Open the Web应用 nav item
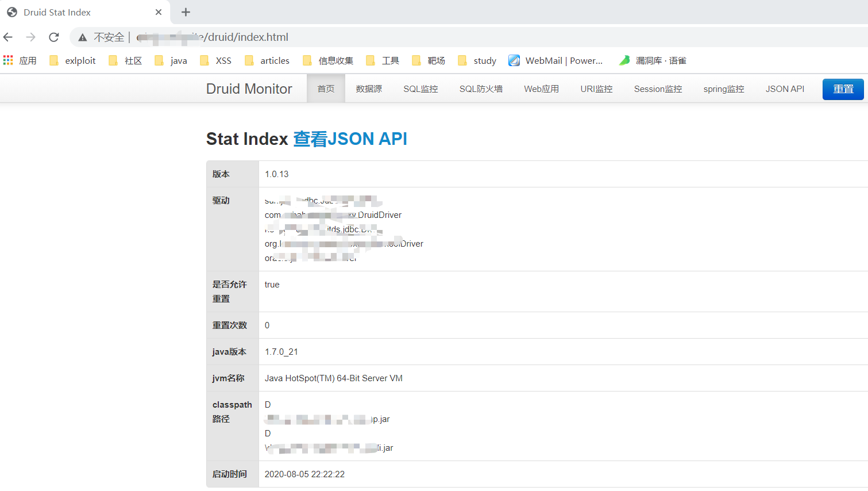The height and width of the screenshot is (491, 868). coord(541,89)
